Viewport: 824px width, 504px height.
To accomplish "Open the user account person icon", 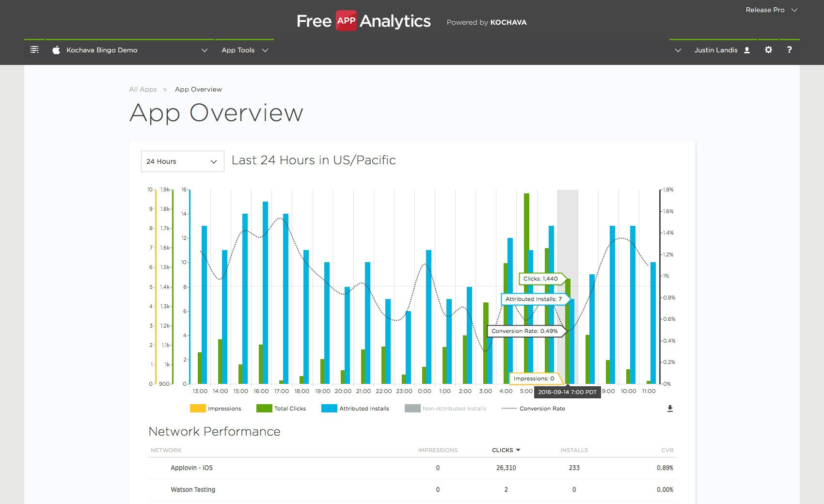I will [746, 49].
